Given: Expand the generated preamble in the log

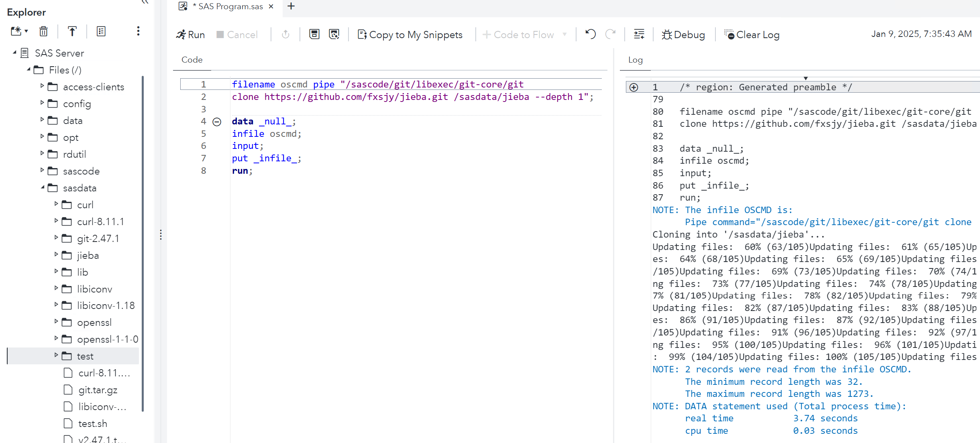Looking at the screenshot, I should (634, 87).
